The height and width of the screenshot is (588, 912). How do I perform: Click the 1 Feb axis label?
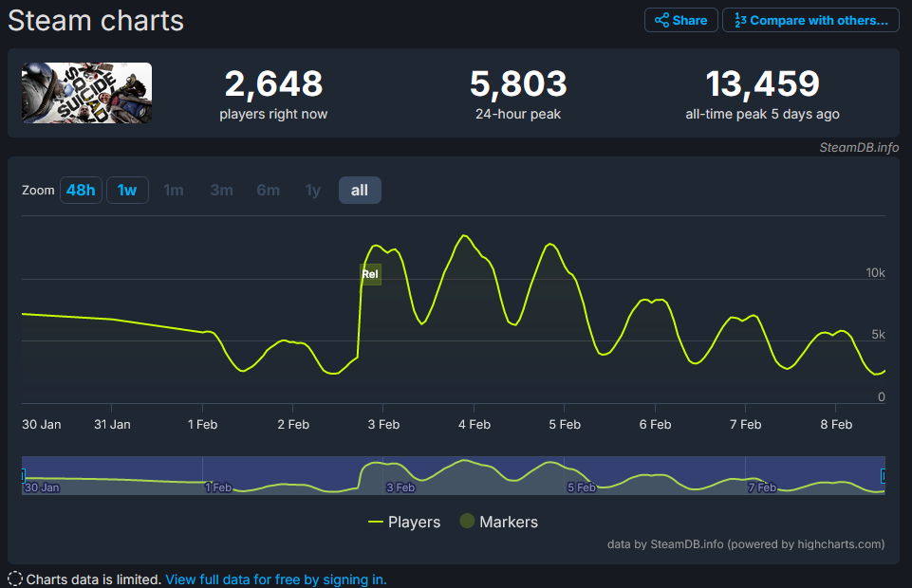click(202, 425)
